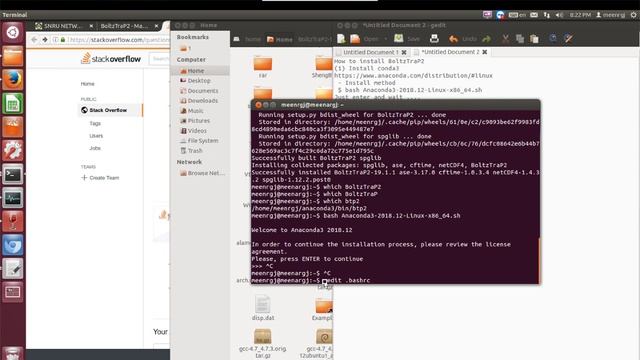Image resolution: width=640 pixels, height=360 pixels.
Task: Open System Monitor launcher icon
Action: pyautogui.click(x=13, y=198)
